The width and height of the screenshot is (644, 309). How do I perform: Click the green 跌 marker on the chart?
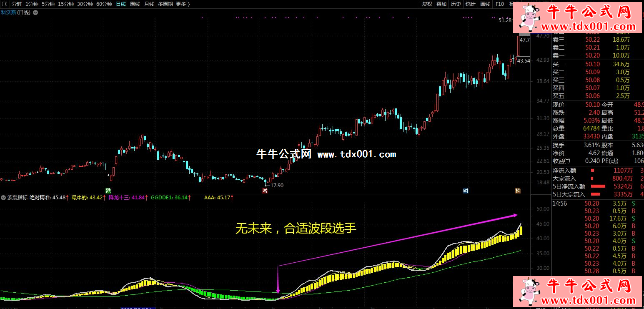[x=108, y=191]
